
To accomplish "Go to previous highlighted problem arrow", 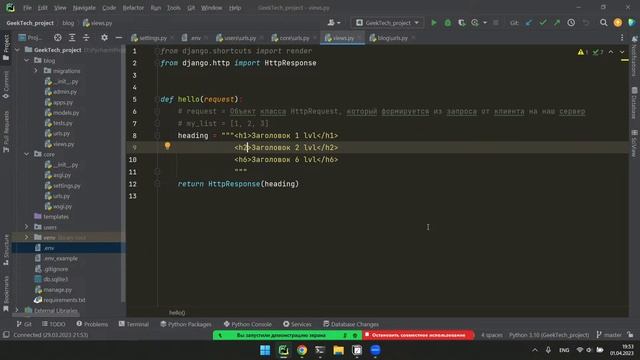I will [611, 52].
